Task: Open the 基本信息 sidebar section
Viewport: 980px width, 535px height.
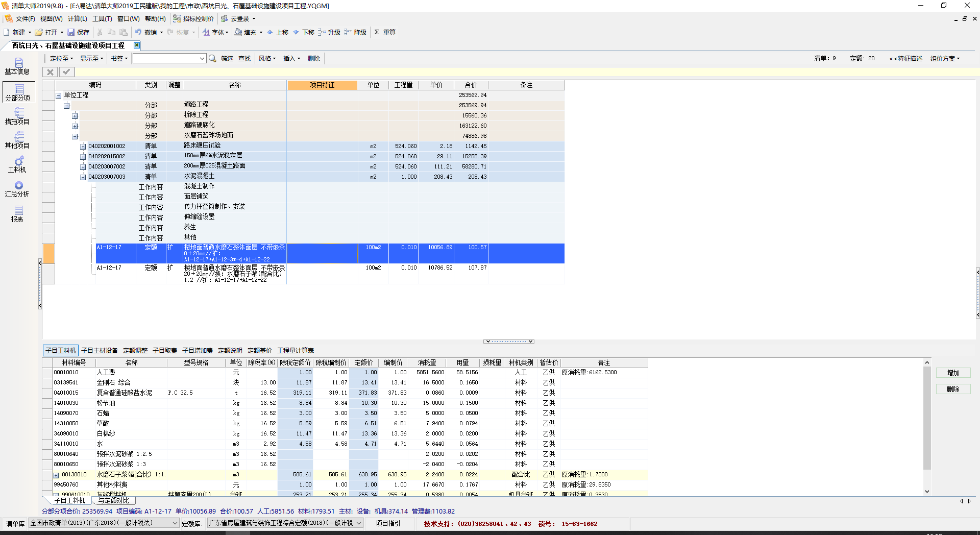Action: click(17, 66)
